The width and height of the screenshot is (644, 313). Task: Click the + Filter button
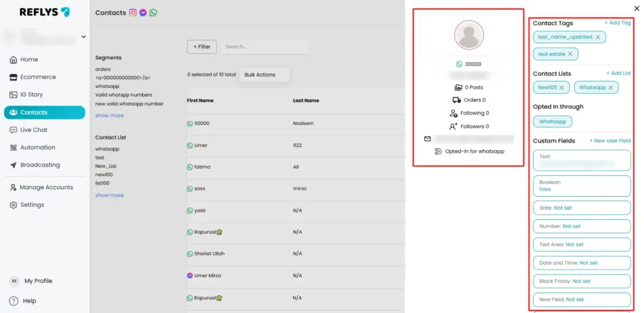pyautogui.click(x=202, y=47)
